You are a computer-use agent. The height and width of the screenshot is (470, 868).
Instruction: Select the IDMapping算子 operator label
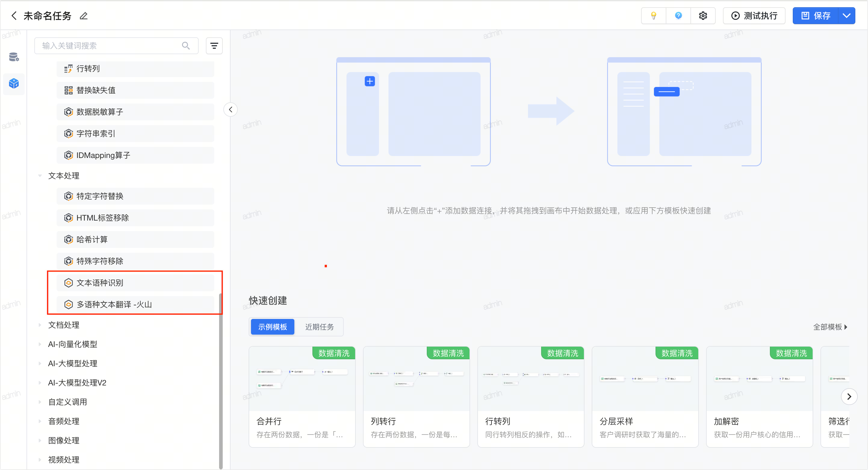click(103, 155)
